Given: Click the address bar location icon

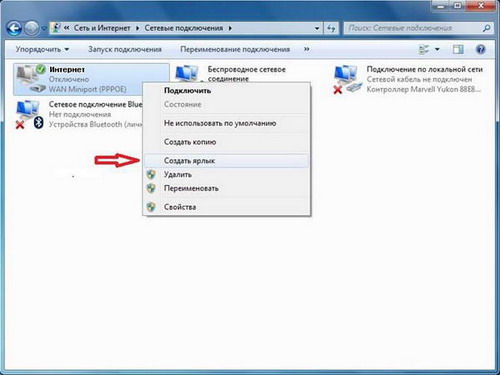Looking at the screenshot, I should coord(56,28).
